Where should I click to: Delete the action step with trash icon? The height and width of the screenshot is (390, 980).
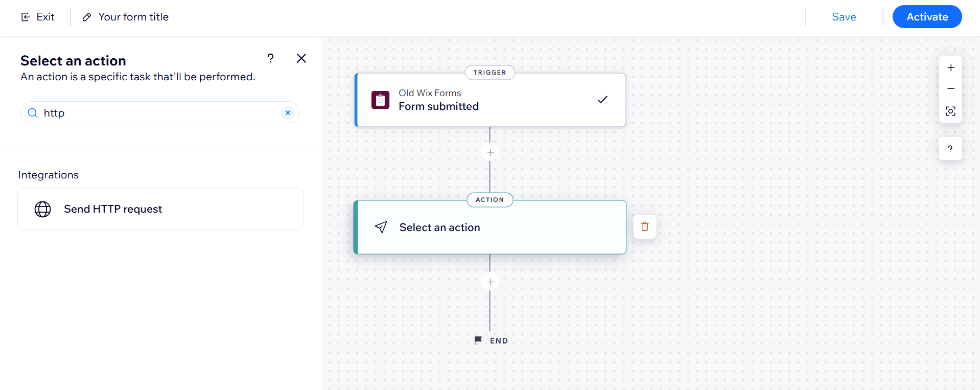[x=644, y=226]
